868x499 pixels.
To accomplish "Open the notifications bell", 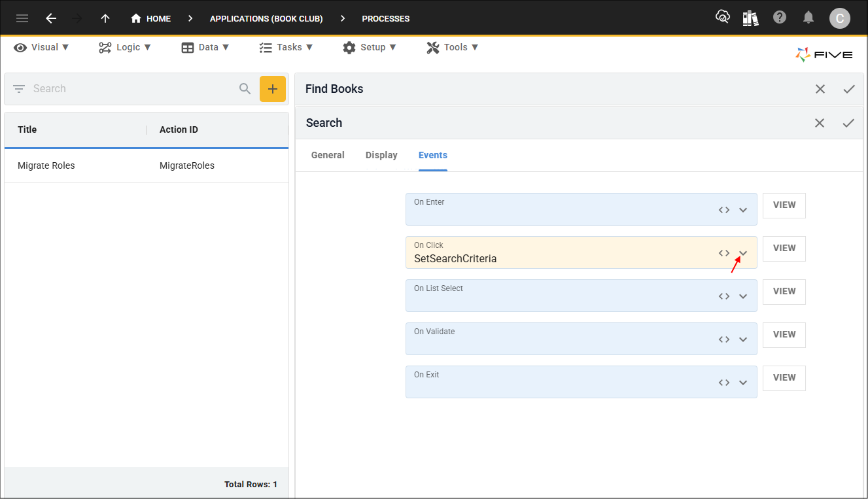I will click(x=809, y=18).
